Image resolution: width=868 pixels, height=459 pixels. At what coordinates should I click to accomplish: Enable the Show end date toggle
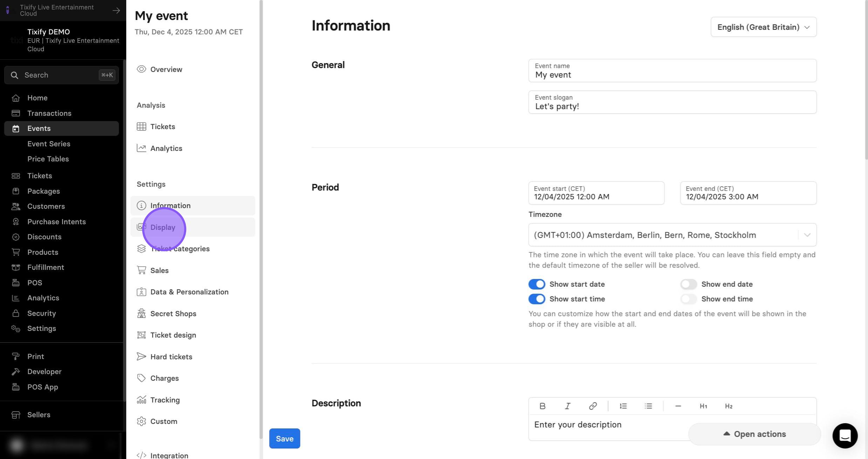[x=689, y=284]
